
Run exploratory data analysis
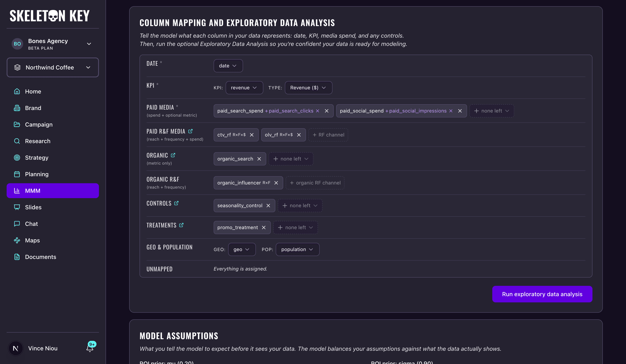[x=542, y=294]
